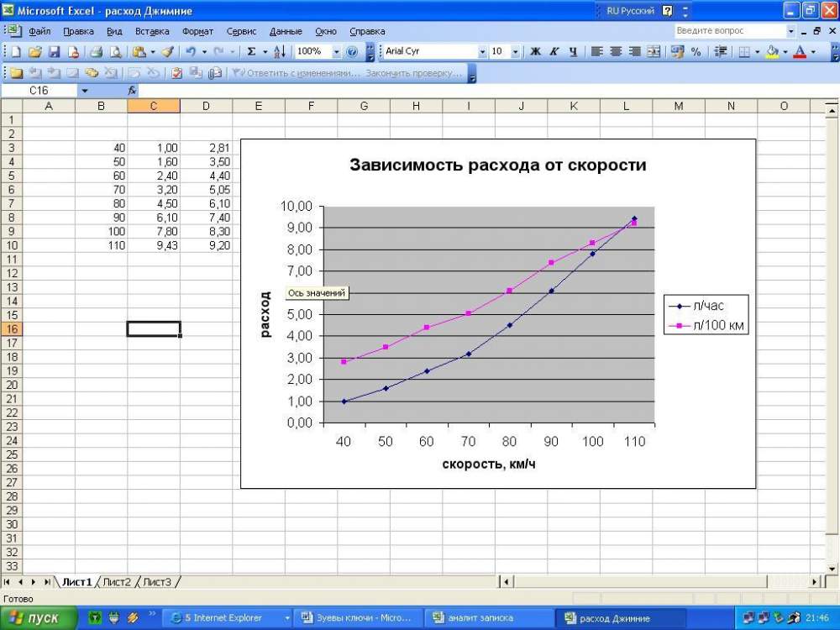This screenshot has width=840, height=630.
Task: Click the пуск Start button
Action: click(34, 618)
